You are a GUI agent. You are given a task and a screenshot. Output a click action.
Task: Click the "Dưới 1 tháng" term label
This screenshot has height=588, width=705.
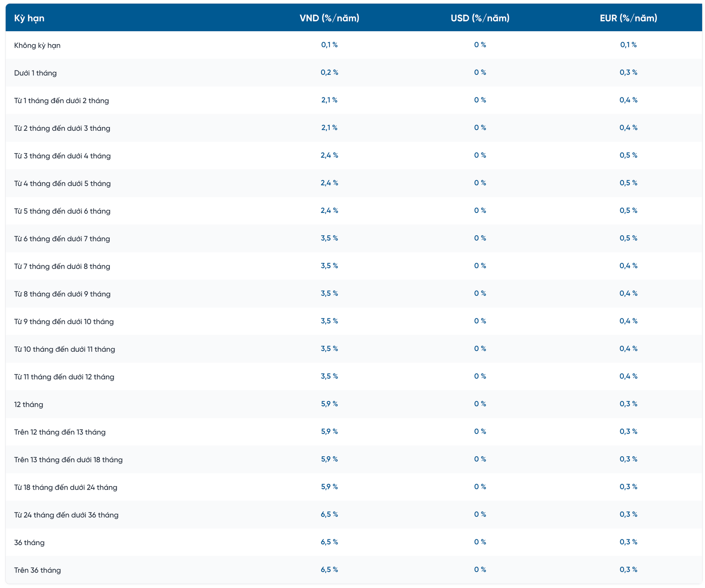click(36, 73)
